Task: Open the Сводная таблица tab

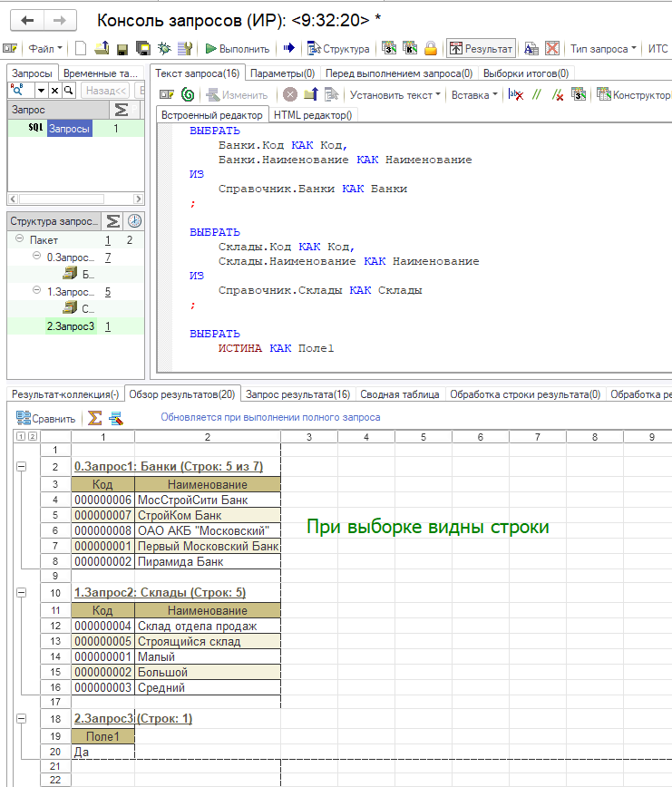Action: (399, 394)
